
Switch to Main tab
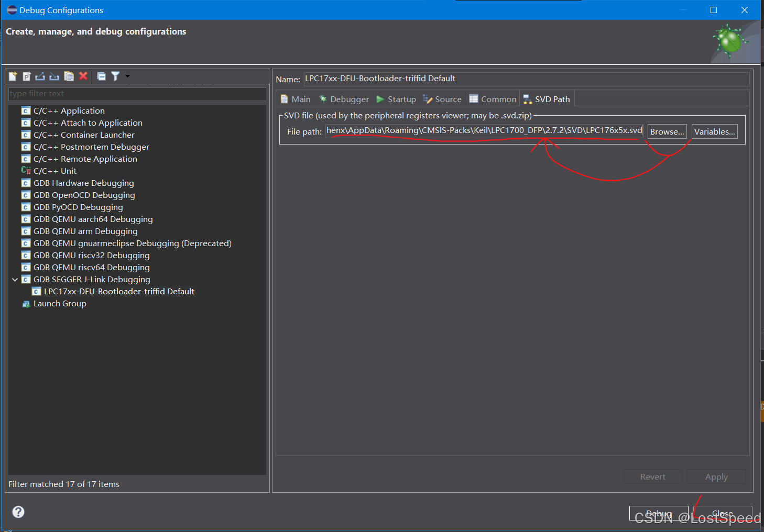(296, 99)
